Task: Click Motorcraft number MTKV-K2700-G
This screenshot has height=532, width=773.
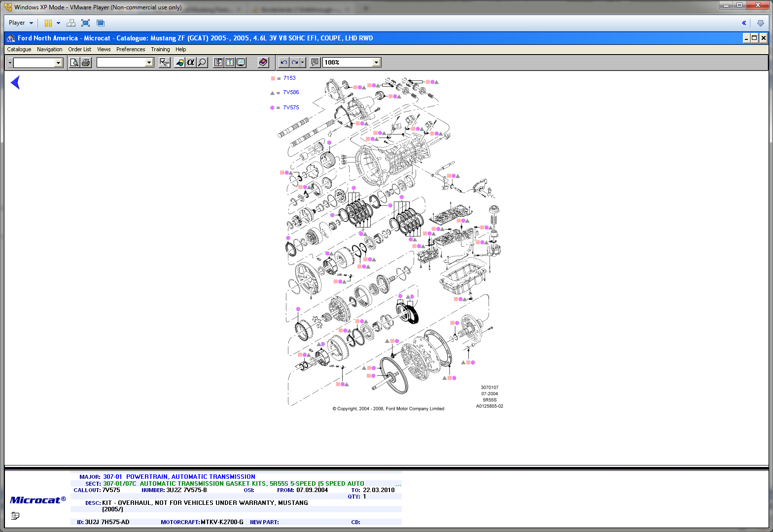Action: (x=222, y=522)
